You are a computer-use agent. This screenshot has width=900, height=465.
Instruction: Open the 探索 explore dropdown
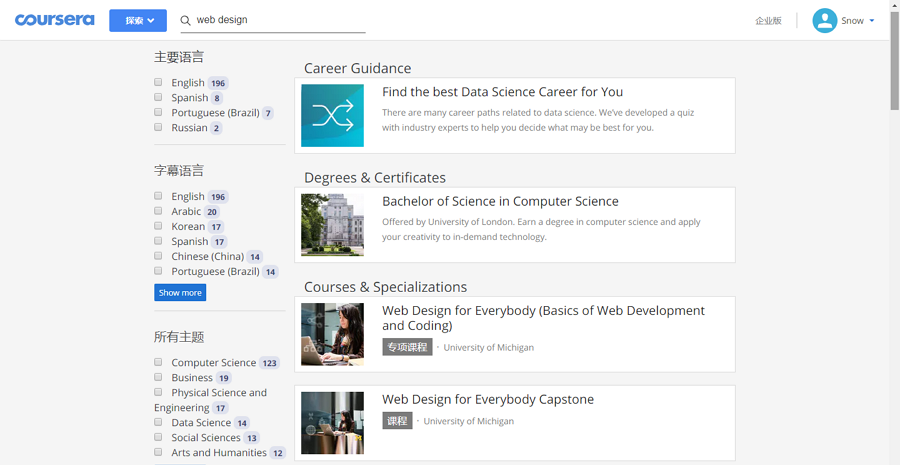(x=138, y=20)
